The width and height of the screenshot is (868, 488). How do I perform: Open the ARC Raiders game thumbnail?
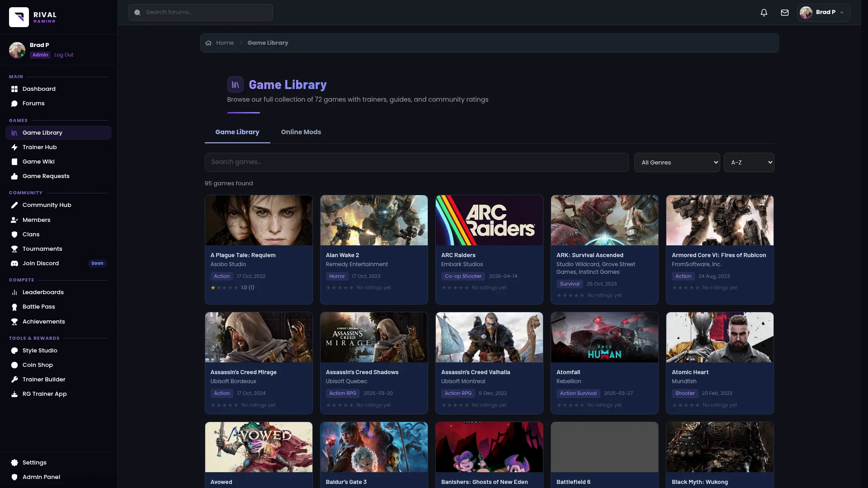pyautogui.click(x=489, y=221)
